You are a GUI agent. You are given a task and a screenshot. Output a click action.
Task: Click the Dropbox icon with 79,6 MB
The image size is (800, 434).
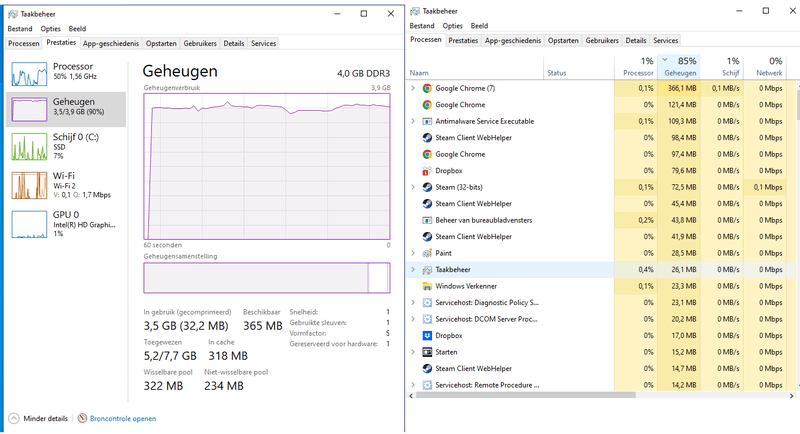[x=427, y=171]
